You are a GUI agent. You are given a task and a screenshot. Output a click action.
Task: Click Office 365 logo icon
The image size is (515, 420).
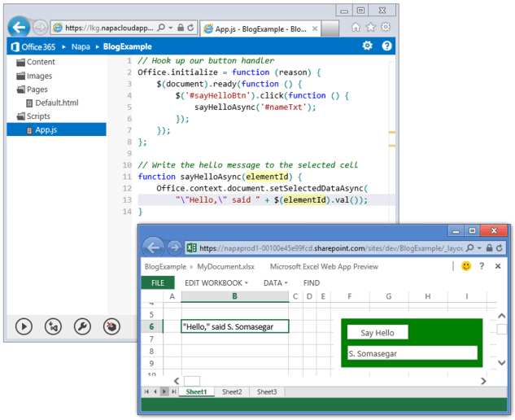(x=15, y=46)
